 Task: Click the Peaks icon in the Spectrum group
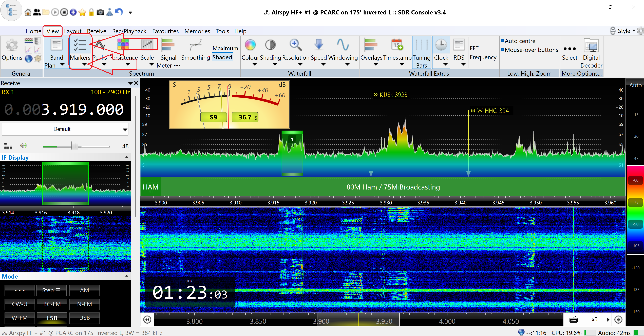tap(100, 45)
